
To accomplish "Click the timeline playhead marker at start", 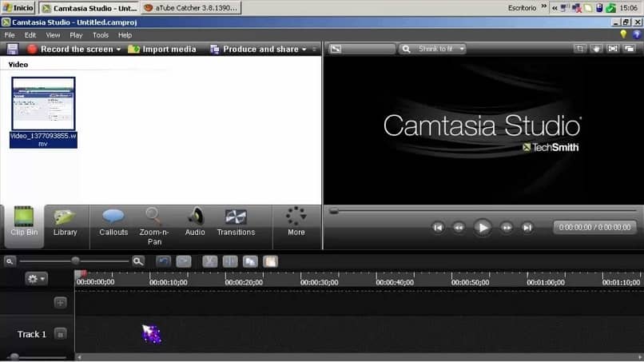I will coord(81,274).
